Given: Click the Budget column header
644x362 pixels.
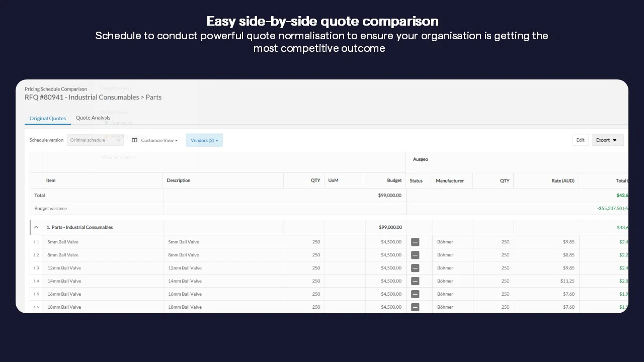Looking at the screenshot, I should point(394,180).
